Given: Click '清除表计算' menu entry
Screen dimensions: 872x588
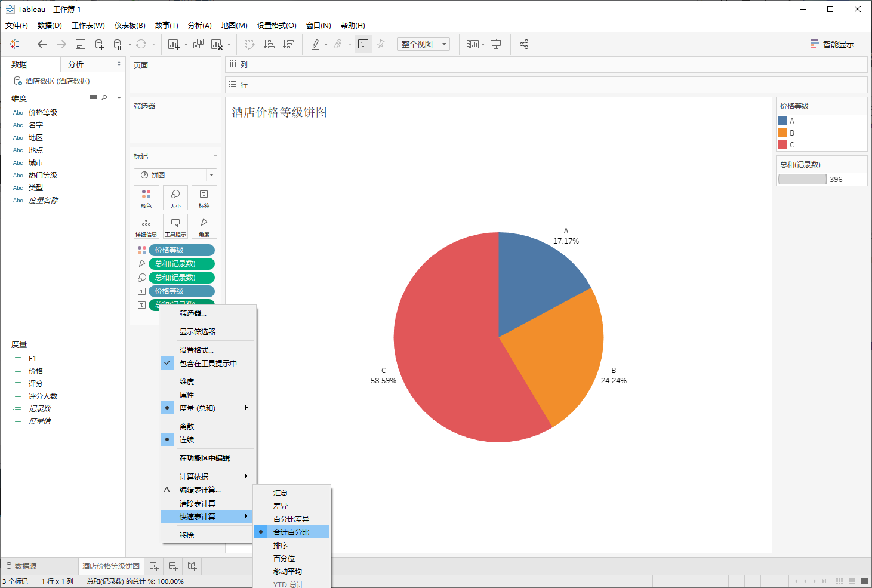Looking at the screenshot, I should pos(207,503).
